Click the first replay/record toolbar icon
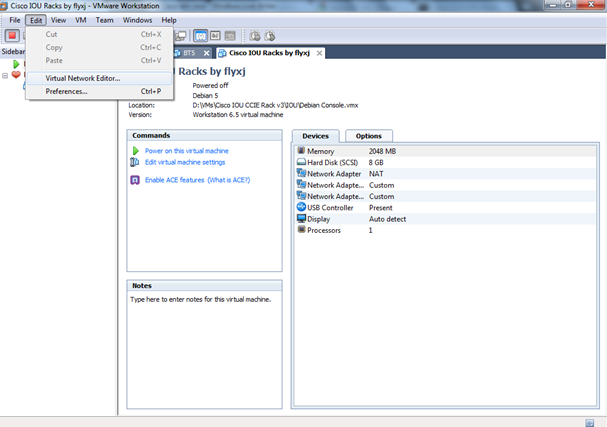This screenshot has width=607, height=427. point(255,36)
